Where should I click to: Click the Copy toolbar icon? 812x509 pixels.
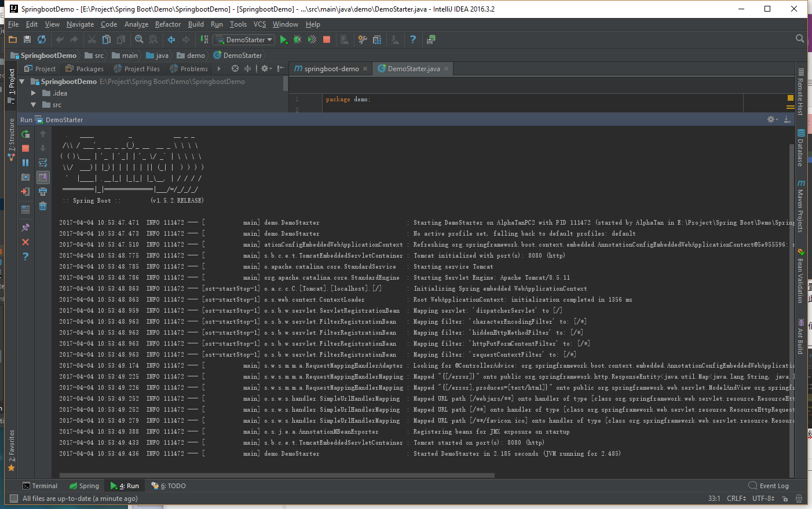point(107,39)
